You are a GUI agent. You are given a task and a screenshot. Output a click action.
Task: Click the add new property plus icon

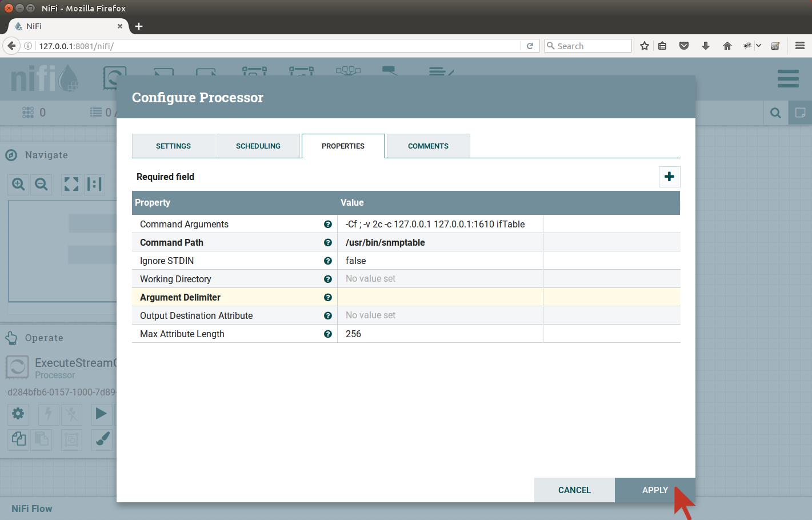click(669, 177)
